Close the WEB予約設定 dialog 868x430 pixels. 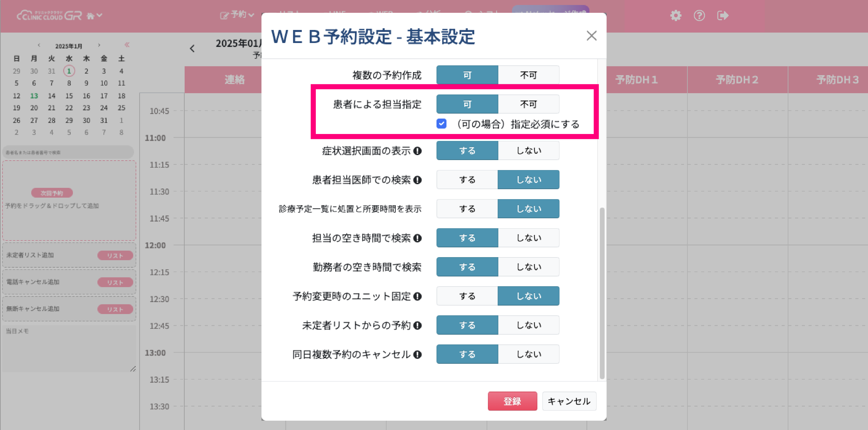pos(591,36)
